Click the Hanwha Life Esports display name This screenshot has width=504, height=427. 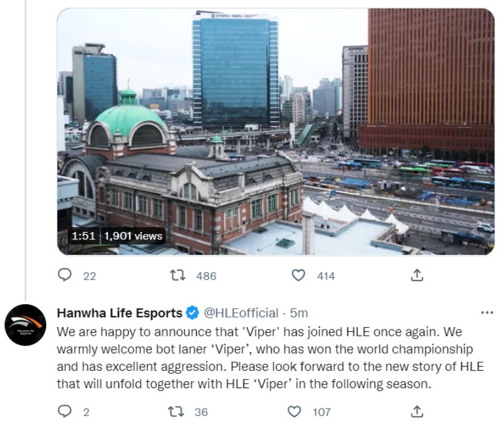click(120, 313)
